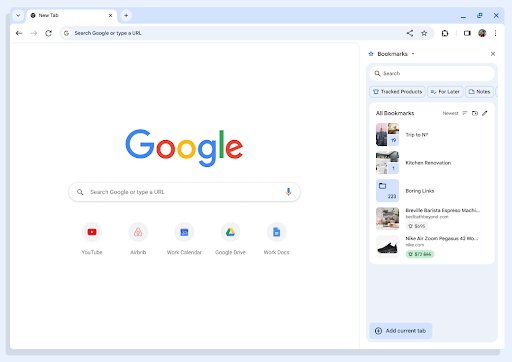Select the New Tab tab
The width and height of the screenshot is (512, 362).
[x=71, y=15]
